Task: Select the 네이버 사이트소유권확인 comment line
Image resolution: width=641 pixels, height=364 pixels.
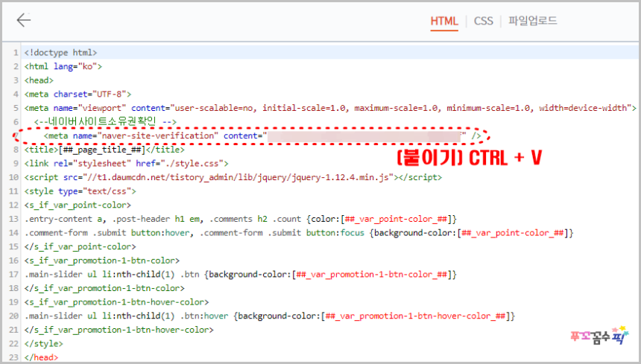Action: click(105, 121)
